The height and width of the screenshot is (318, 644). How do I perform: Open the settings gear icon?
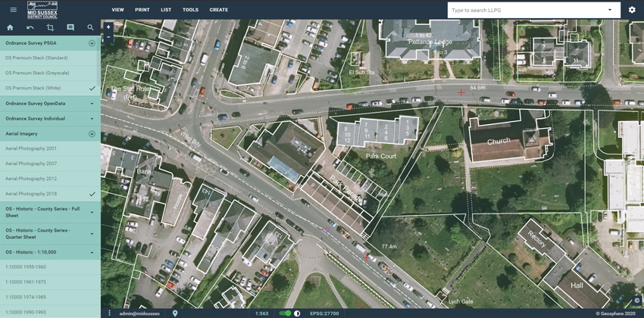(632, 9)
